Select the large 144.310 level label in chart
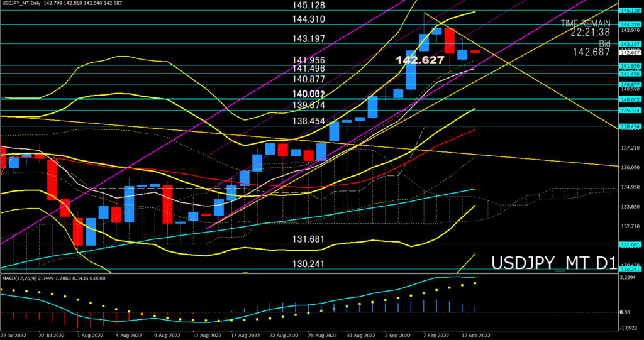The image size is (644, 340). (309, 19)
